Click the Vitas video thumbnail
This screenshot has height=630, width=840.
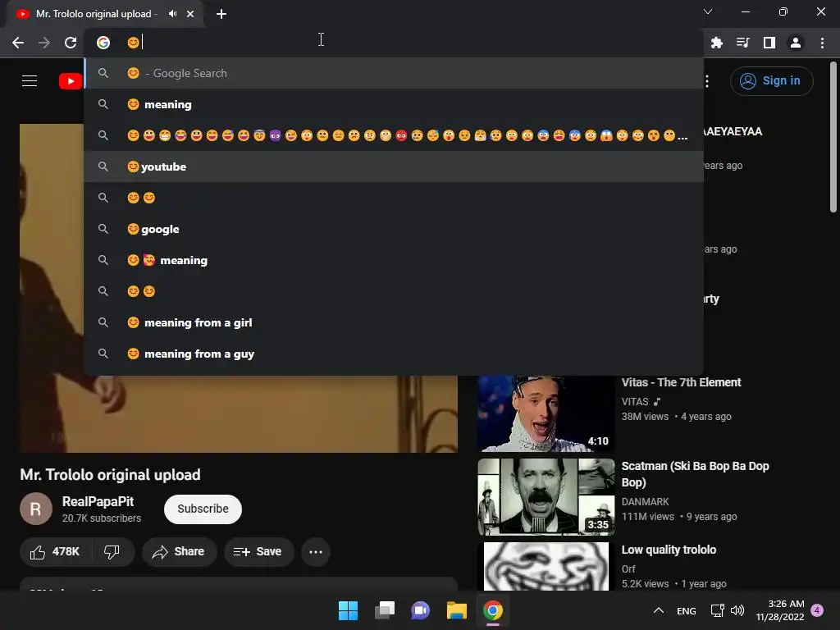[x=546, y=413]
